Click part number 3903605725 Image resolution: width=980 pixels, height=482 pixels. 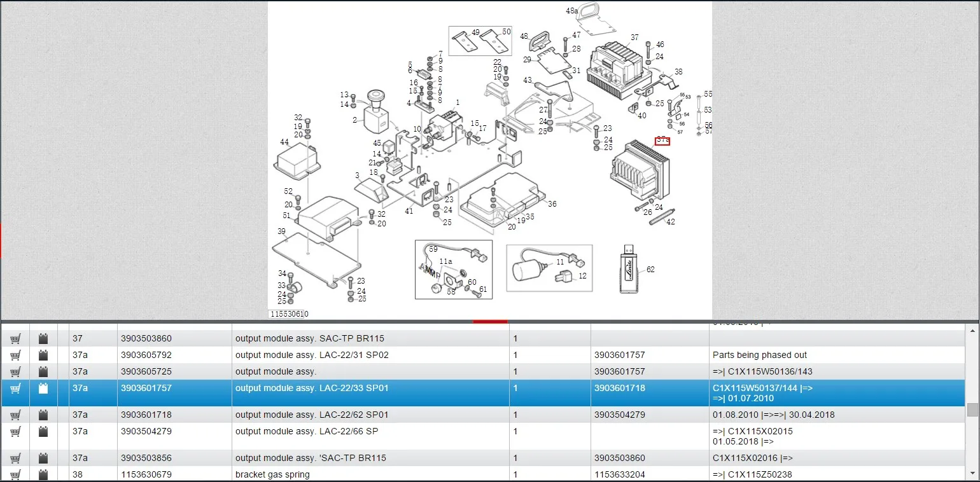point(146,372)
